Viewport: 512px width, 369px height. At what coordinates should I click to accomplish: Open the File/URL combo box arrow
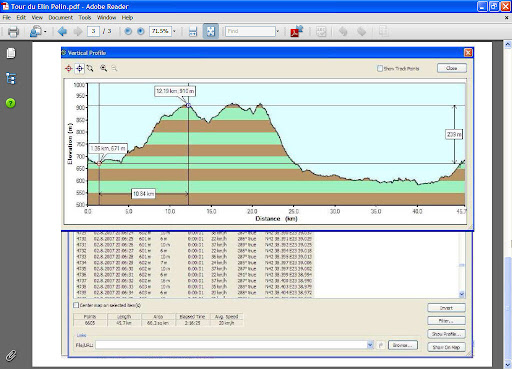[370, 345]
